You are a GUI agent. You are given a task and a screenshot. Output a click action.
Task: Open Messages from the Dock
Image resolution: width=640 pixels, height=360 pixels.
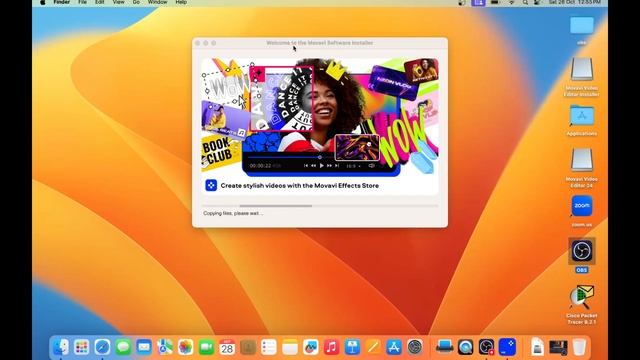123,347
